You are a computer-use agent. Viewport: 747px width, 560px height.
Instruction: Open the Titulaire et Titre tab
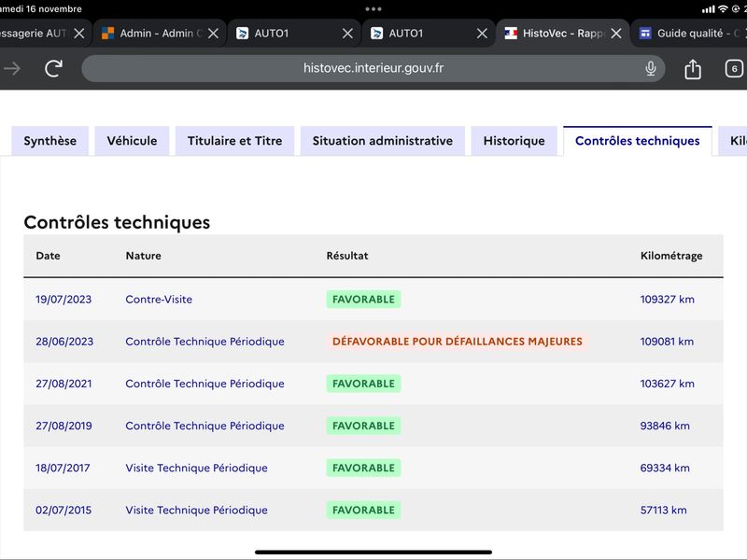(235, 141)
